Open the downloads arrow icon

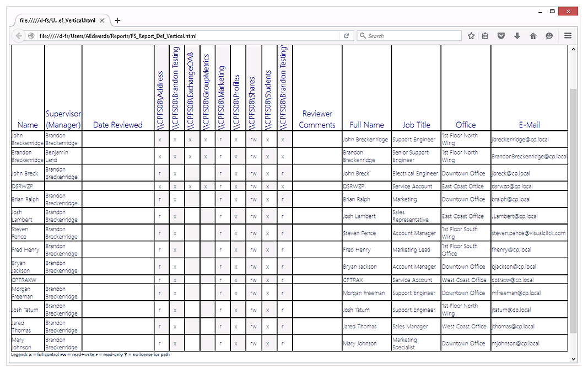pyautogui.click(x=517, y=36)
